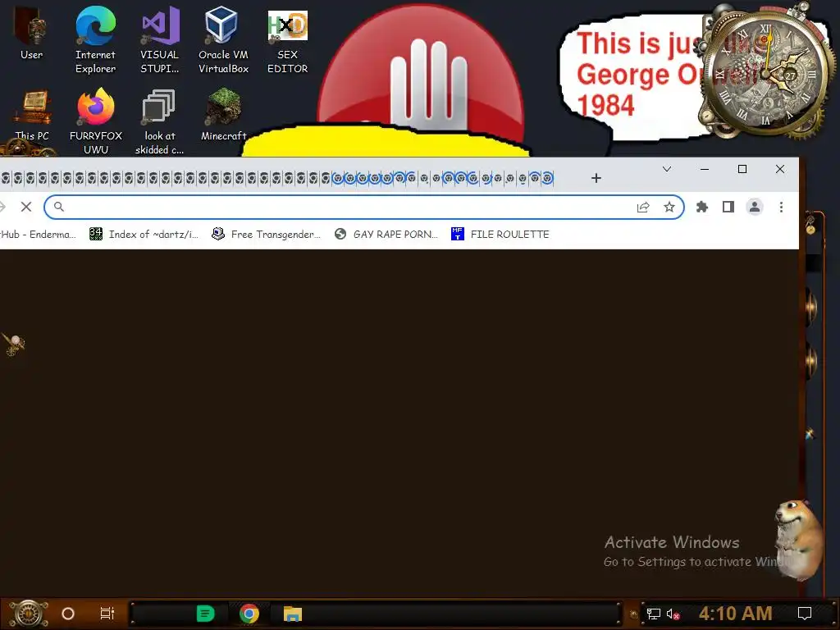Switch to Chrome from the taskbar
Image resolution: width=840 pixels, height=630 pixels.
tap(249, 614)
